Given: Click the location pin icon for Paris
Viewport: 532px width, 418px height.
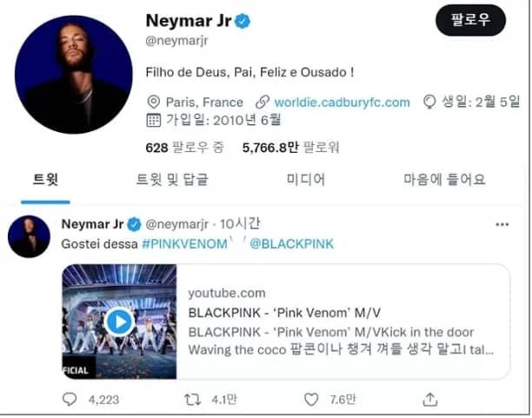Looking at the screenshot, I should pyautogui.click(x=153, y=103).
